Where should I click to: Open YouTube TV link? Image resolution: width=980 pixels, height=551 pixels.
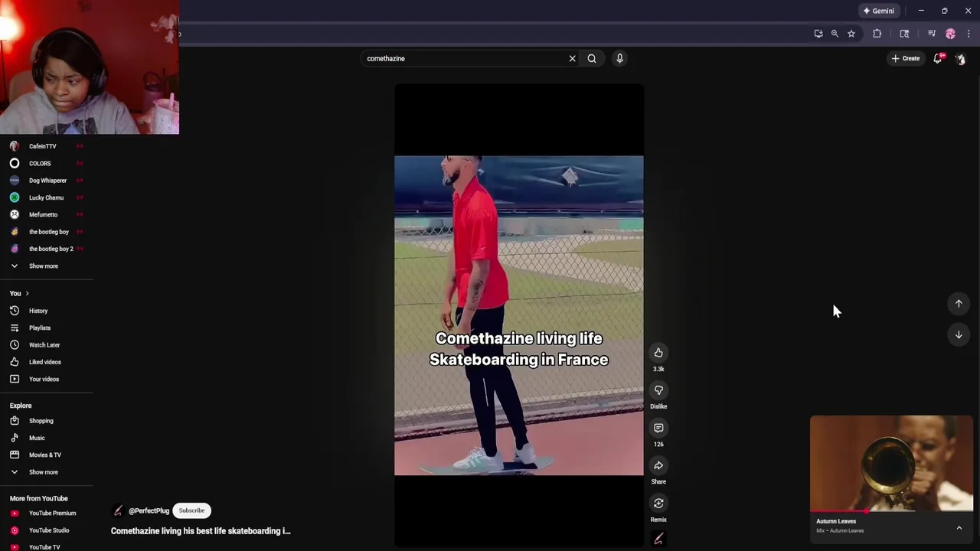click(x=46, y=547)
